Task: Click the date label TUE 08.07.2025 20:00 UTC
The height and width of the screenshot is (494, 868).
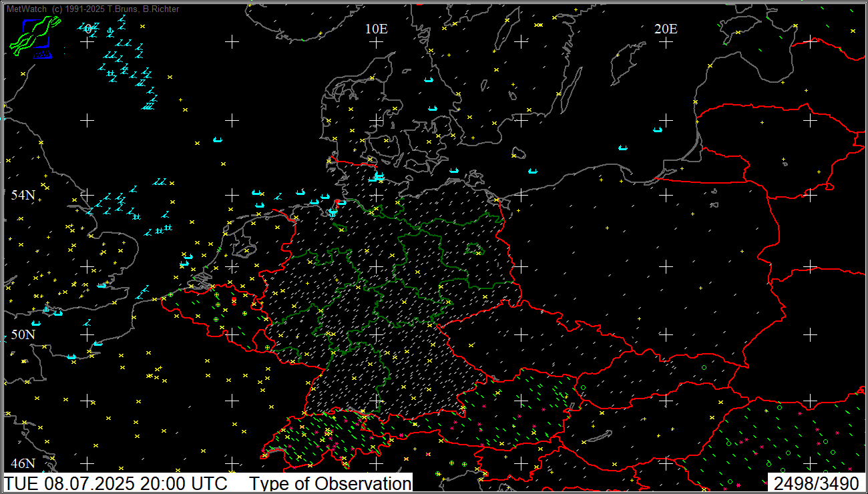Action: click(x=117, y=483)
